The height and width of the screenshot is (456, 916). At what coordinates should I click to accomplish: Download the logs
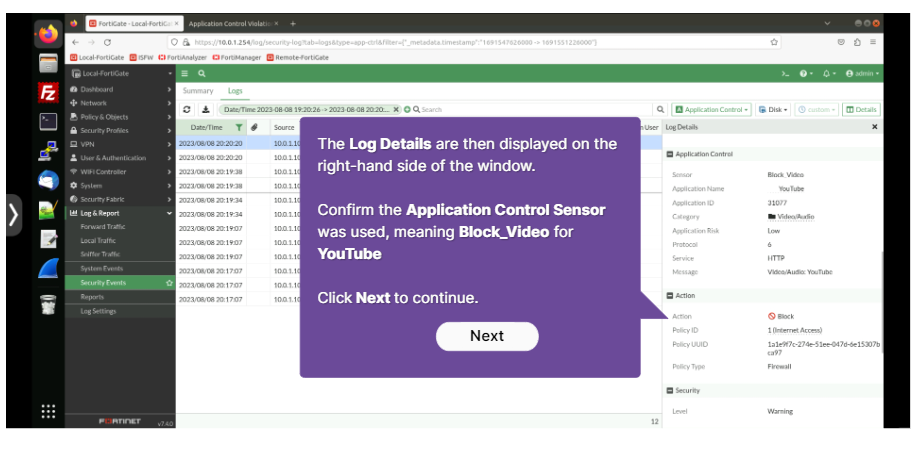pyautogui.click(x=206, y=109)
